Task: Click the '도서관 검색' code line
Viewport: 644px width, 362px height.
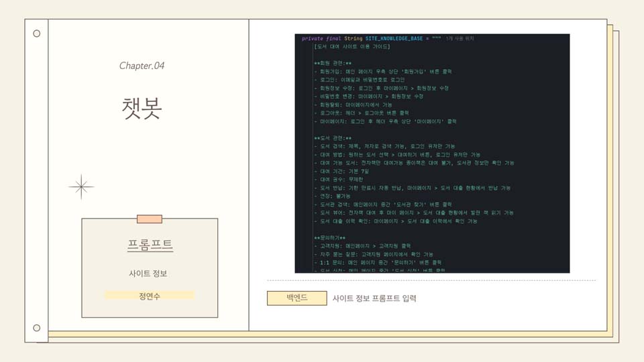Action: [383, 204]
